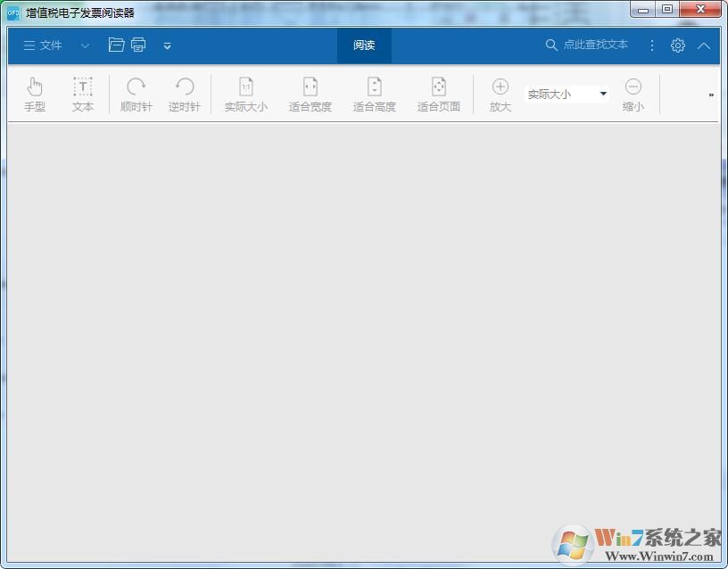The width and height of the screenshot is (728, 569).
Task: Select the 阅读 reading tab
Action: (x=364, y=45)
